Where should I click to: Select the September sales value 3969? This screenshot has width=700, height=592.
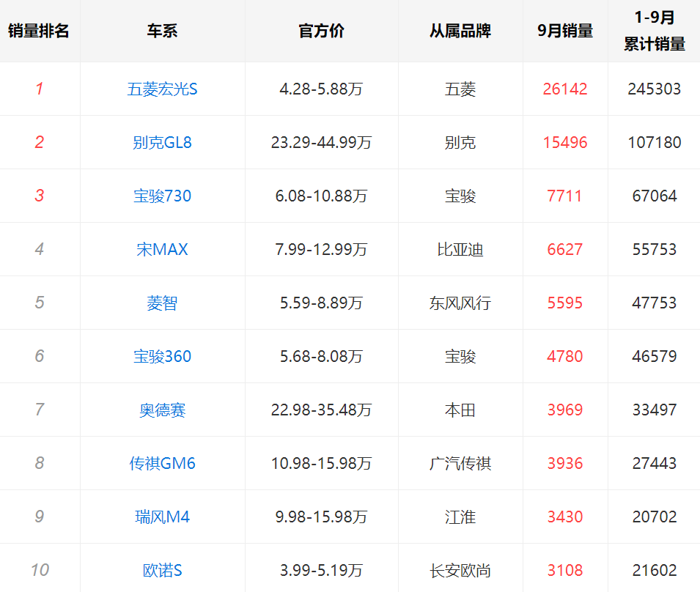pos(565,410)
